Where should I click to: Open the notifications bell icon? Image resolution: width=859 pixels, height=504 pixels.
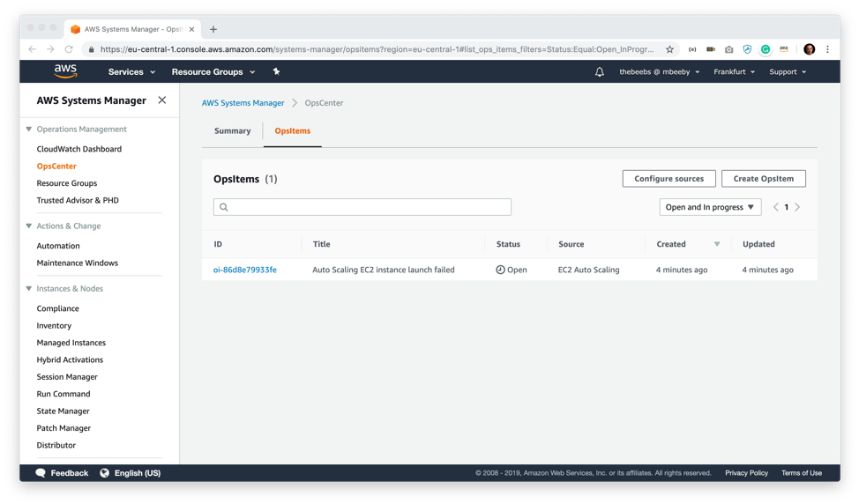pos(600,71)
